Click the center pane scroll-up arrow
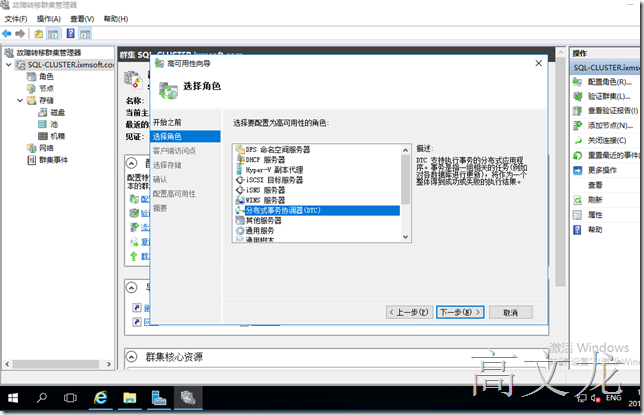The width and height of the screenshot is (644, 415). [x=561, y=53]
